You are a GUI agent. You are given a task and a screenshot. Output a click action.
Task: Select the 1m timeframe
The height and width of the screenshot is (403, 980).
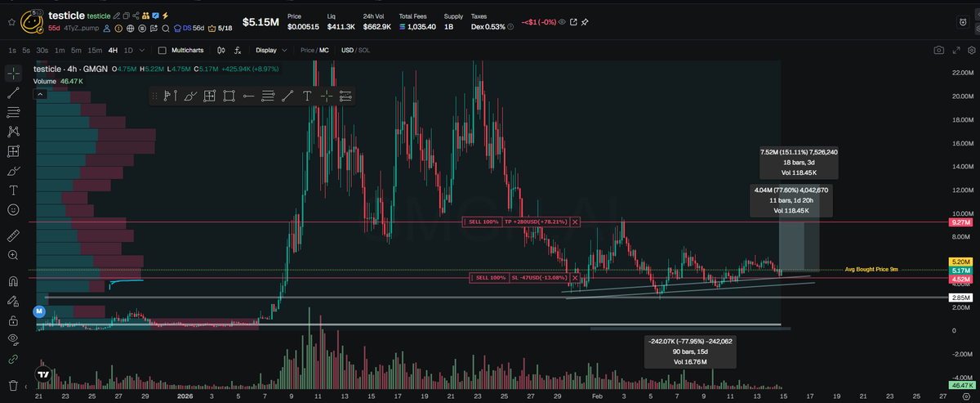click(60, 50)
